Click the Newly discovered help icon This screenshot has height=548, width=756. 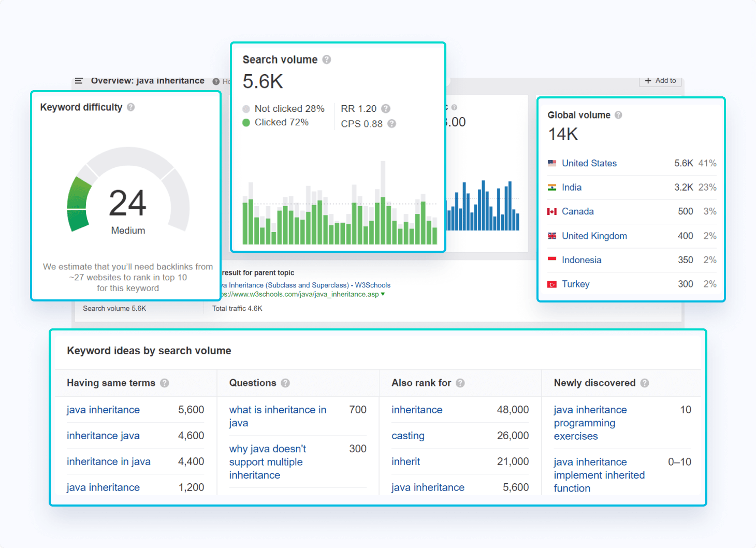644,383
